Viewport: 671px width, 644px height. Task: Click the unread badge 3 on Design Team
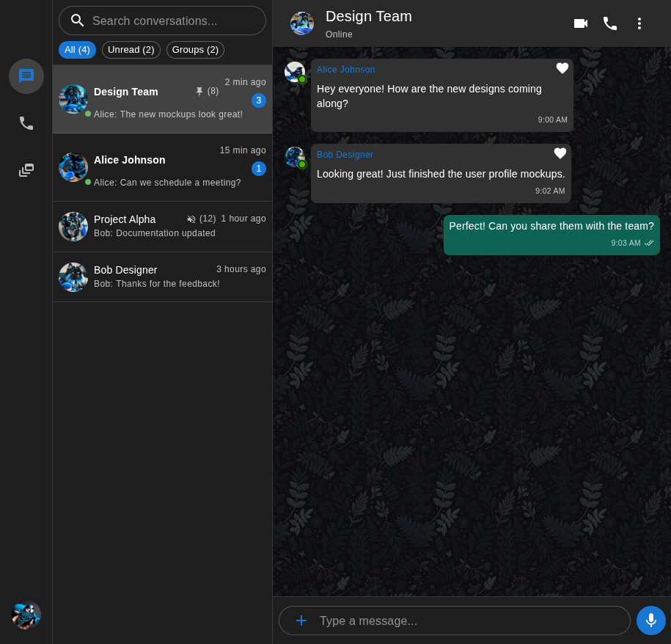258,100
